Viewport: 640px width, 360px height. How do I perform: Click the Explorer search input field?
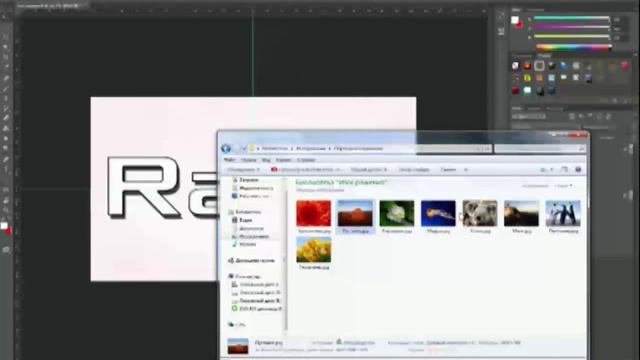point(540,149)
